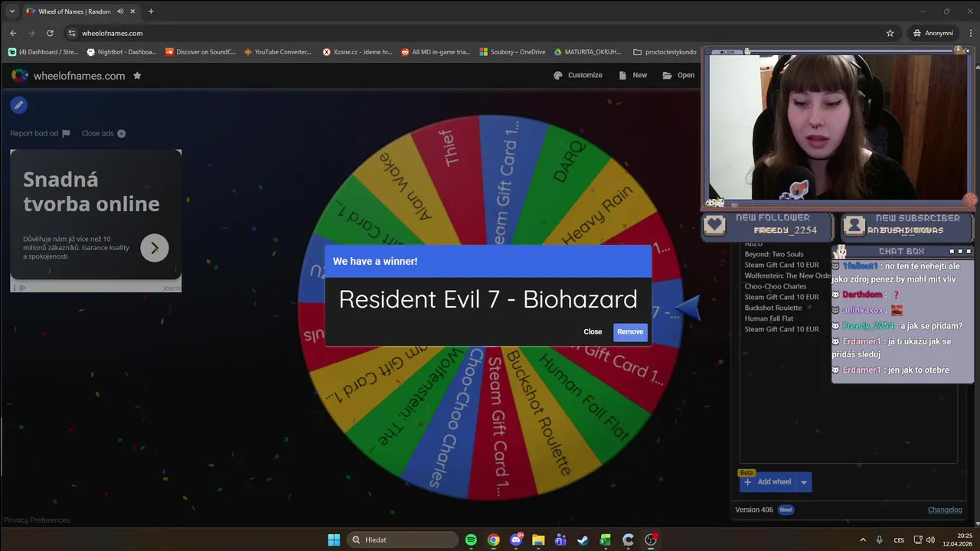Open Excel from taskbar

pyautogui.click(x=606, y=540)
